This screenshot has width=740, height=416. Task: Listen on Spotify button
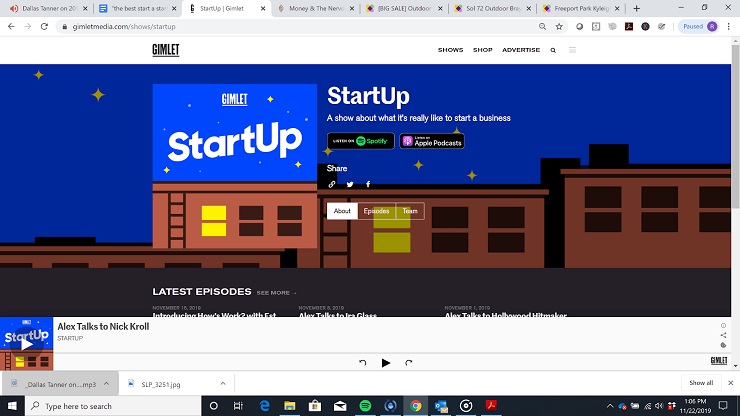[x=361, y=141]
